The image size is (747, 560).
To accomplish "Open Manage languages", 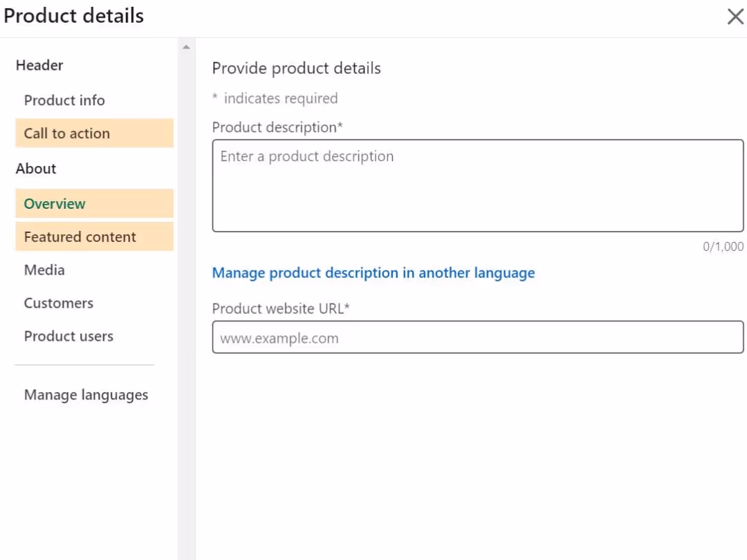I will 86,394.
